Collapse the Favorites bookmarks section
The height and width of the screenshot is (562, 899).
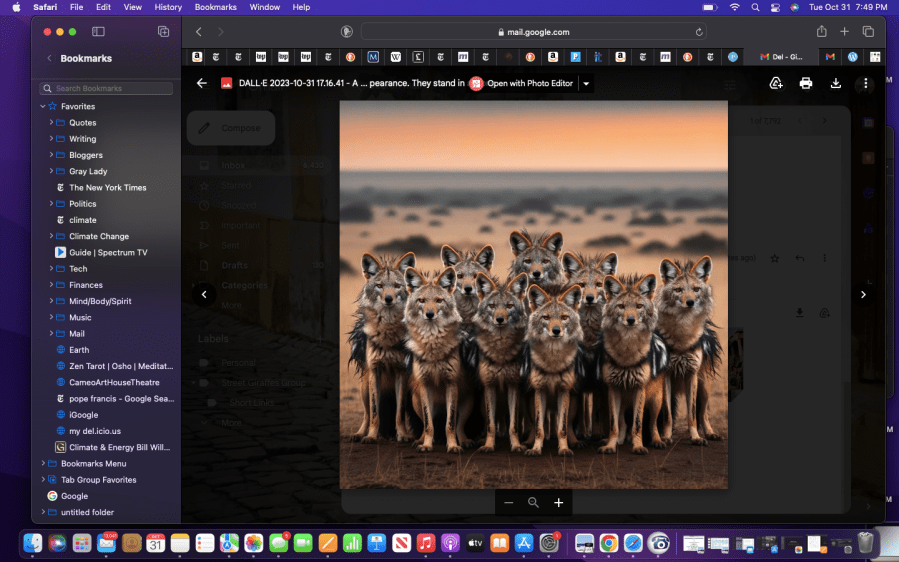coord(43,106)
